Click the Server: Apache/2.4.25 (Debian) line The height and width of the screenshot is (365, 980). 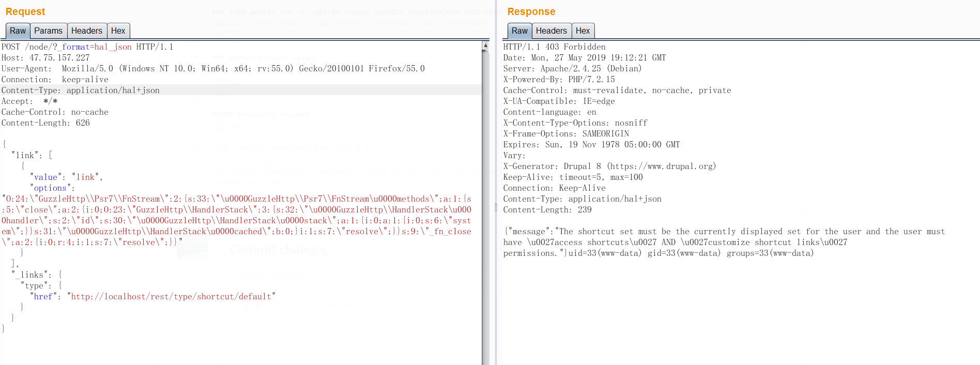click(573, 69)
